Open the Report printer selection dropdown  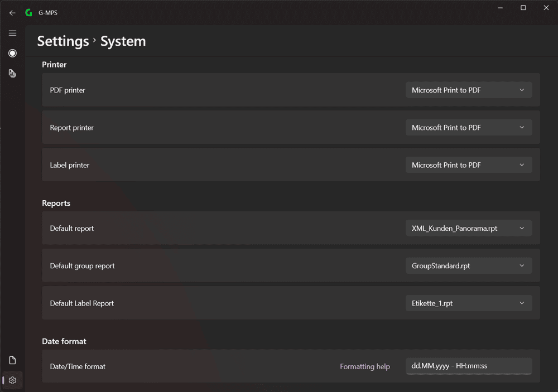[469, 127]
